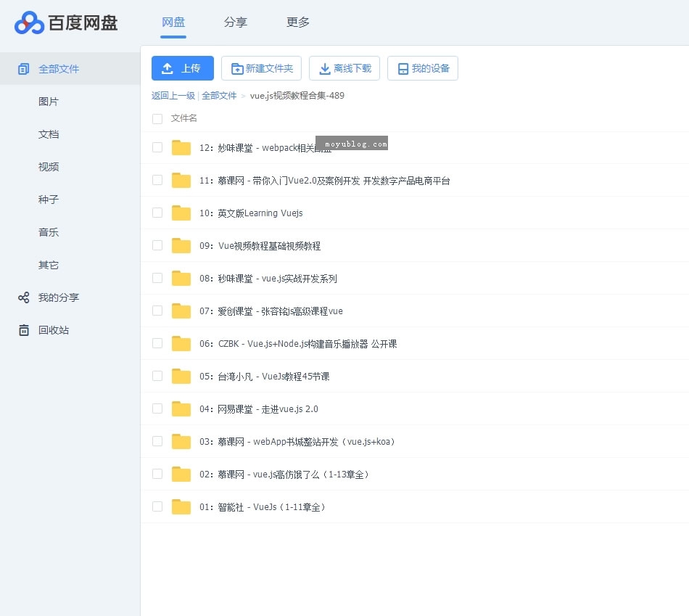This screenshot has height=616, width=689.
Task: Open folder icon for 05: 台湾小凡
Action: (x=181, y=377)
